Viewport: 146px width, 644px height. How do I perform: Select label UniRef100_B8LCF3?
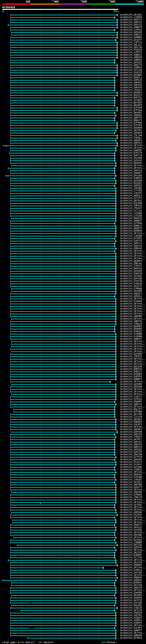coord(131,409)
